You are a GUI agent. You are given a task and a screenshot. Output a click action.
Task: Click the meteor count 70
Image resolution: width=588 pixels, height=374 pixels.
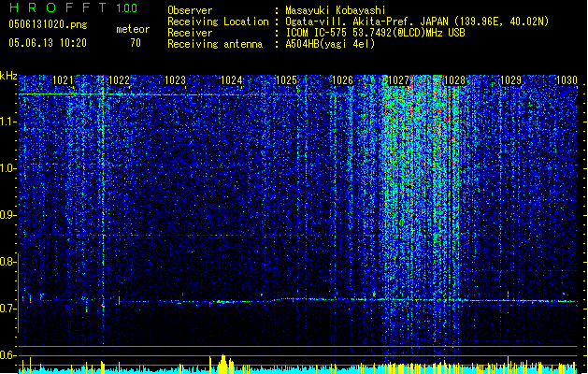136,43
